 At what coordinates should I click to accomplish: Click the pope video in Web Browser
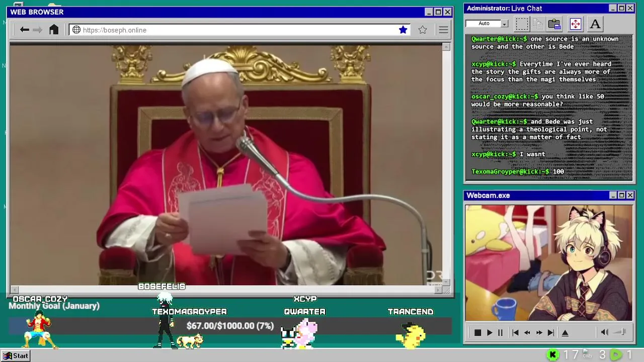click(x=226, y=164)
